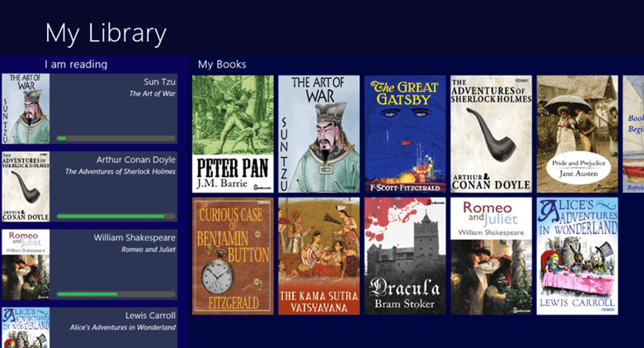The width and height of the screenshot is (644, 348).
Task: Open the Dracula by Bram Stoker cover
Action: click(405, 256)
